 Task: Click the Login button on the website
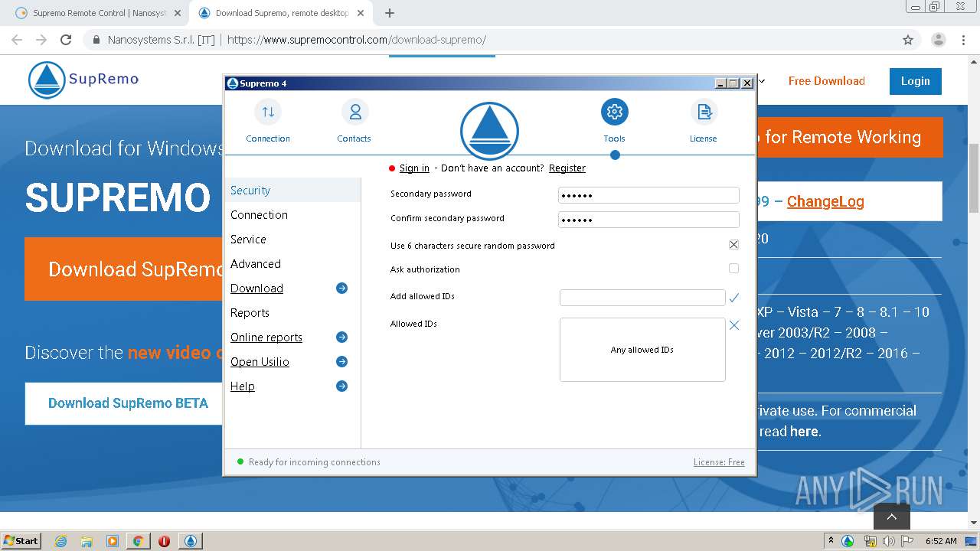coord(916,81)
